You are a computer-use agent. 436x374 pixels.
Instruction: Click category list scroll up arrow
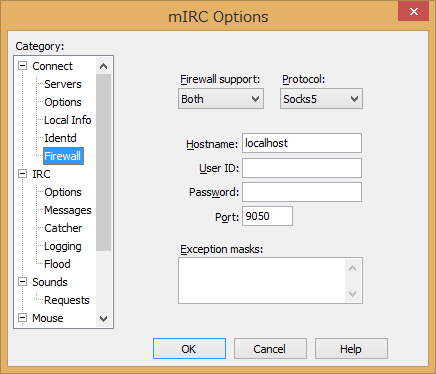103,66
